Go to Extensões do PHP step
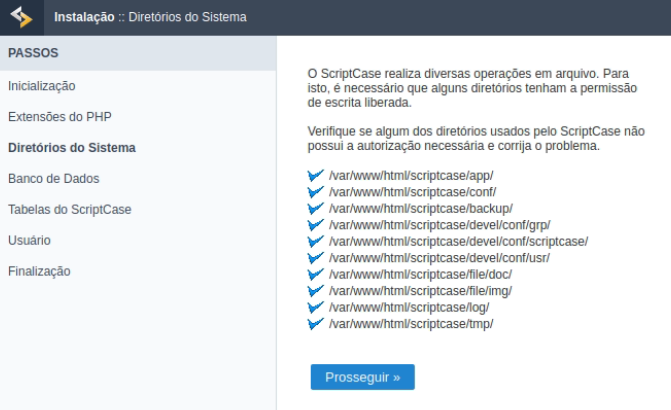This screenshot has height=410, width=671. tap(60, 117)
